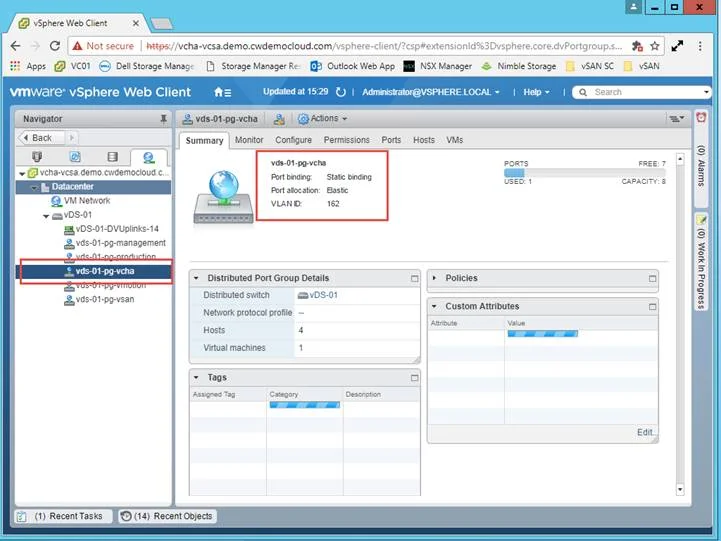Click the vDS-01 distributed switch link
Image resolution: width=721 pixels, height=541 pixels.
tap(323, 295)
